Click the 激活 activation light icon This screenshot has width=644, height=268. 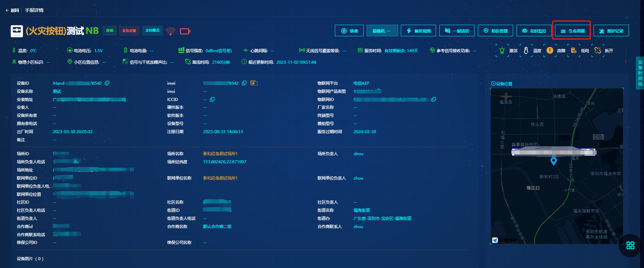pos(502,50)
